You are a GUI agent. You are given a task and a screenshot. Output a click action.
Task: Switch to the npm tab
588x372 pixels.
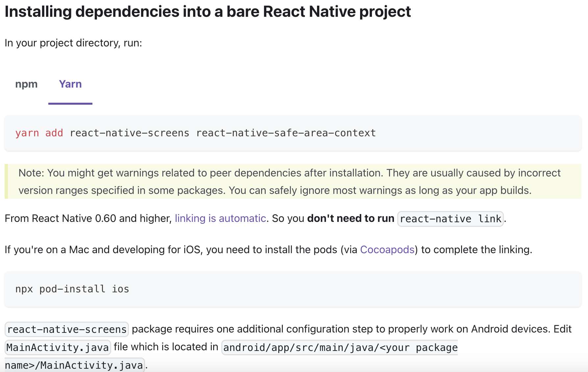(26, 84)
